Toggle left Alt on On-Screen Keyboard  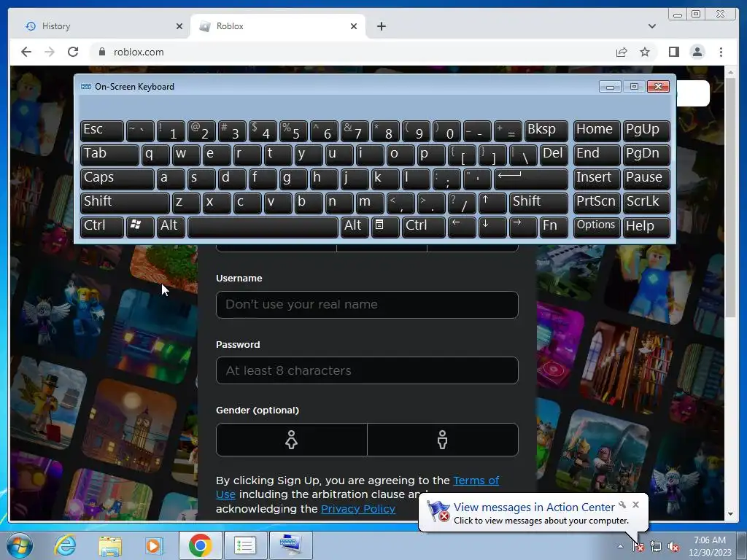pyautogui.click(x=170, y=226)
